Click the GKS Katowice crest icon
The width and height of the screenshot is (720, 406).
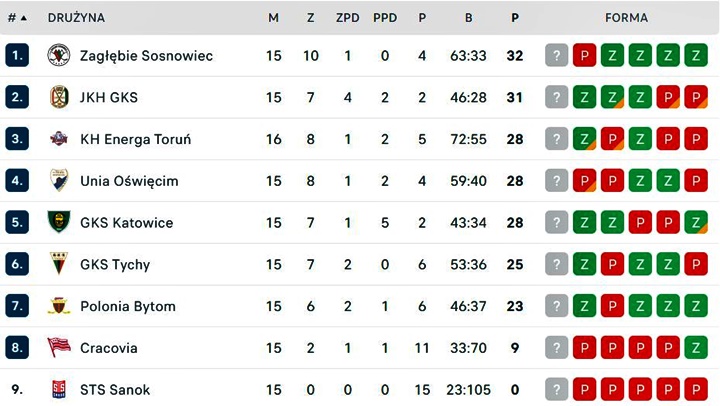pyautogui.click(x=59, y=223)
